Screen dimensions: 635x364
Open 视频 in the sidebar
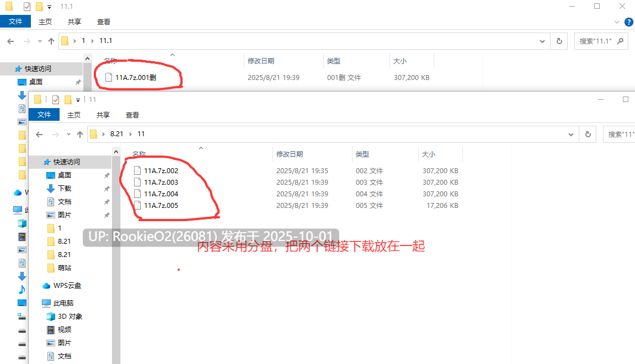coord(65,330)
